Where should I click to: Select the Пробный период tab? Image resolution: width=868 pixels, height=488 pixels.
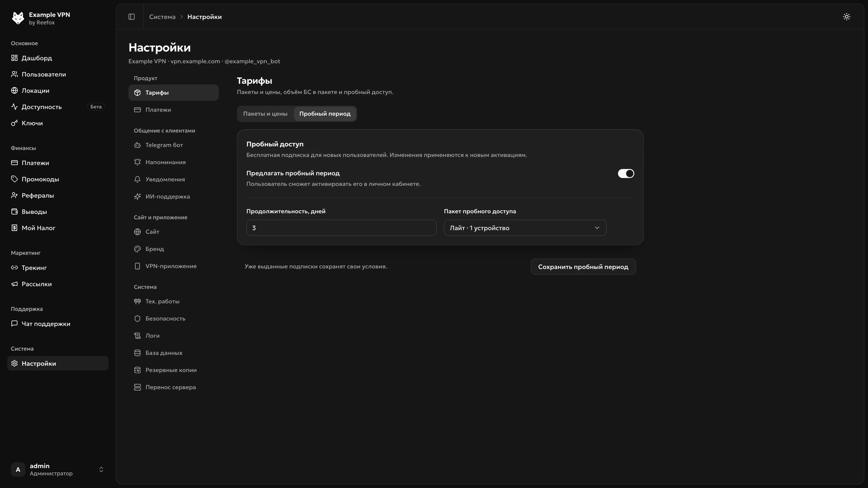pos(325,114)
